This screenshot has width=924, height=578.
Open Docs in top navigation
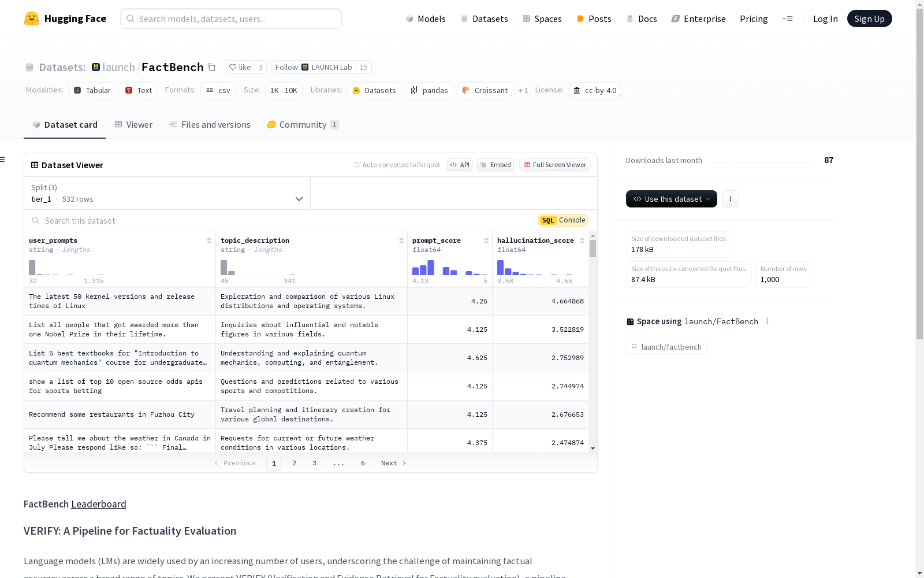point(642,18)
